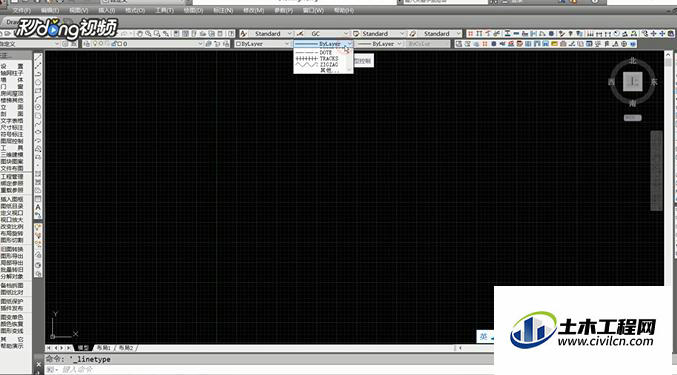Switch to the 布局2 layout tab

tap(126, 348)
